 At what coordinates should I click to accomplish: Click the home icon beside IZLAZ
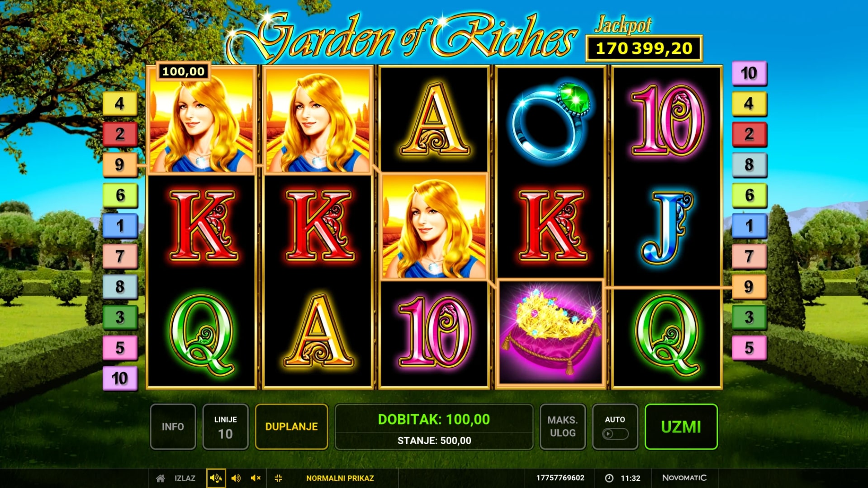(160, 478)
